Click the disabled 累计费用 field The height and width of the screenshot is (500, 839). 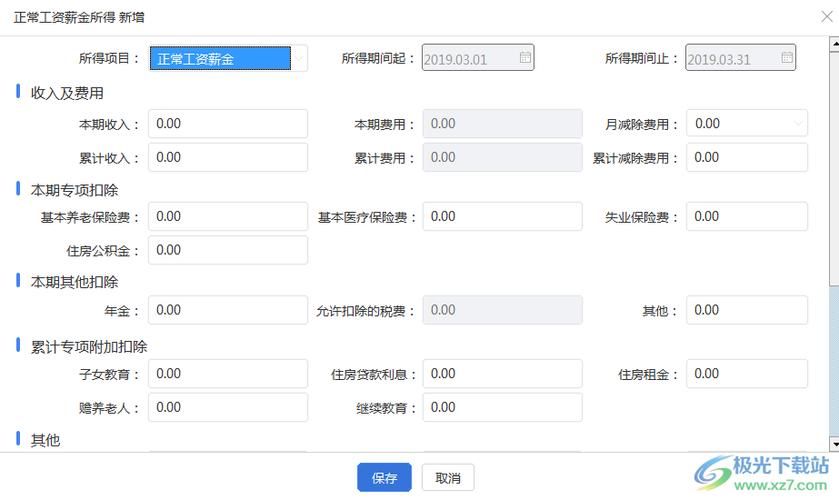tap(502, 157)
